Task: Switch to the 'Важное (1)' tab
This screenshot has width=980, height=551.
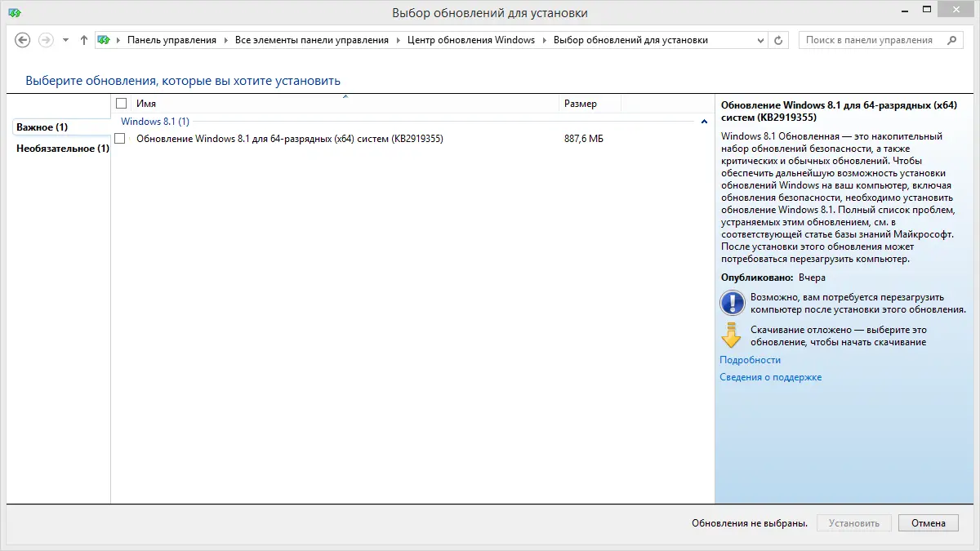Action: point(60,127)
